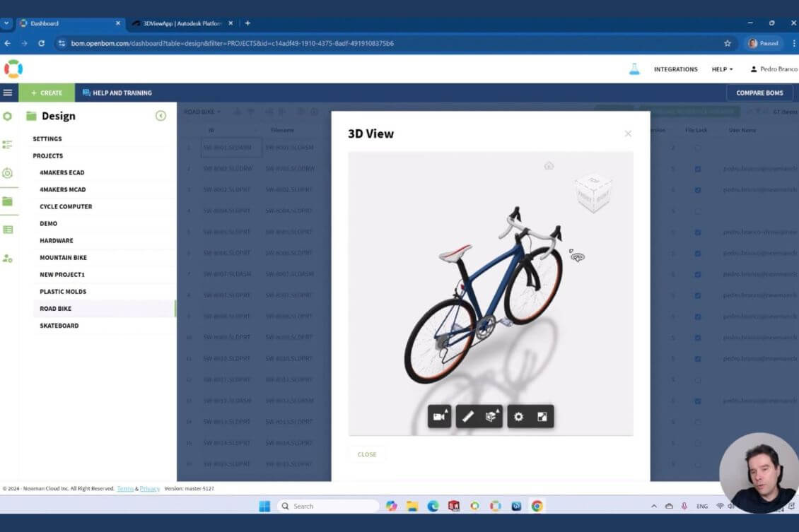
Task: Expand the HELP dropdown
Action: click(722, 69)
